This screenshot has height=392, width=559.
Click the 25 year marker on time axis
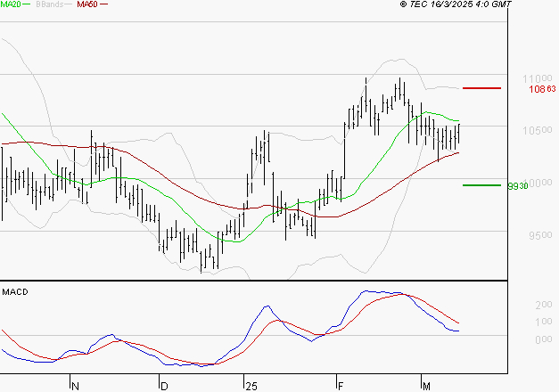click(251, 387)
